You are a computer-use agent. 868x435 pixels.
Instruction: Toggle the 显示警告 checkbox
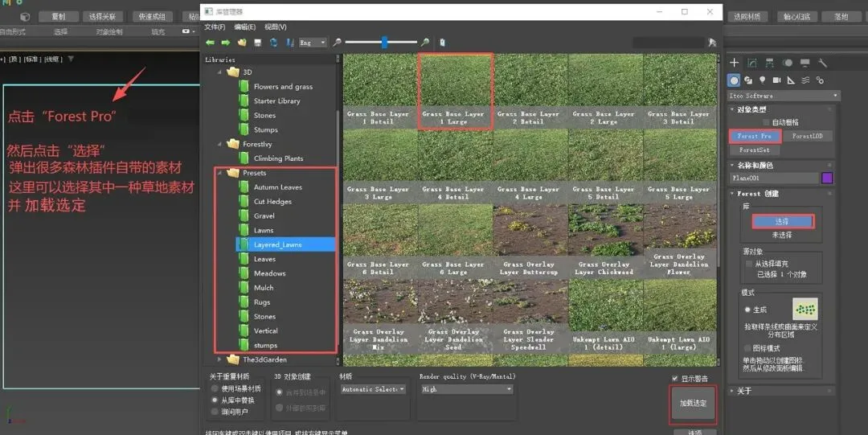pyautogui.click(x=675, y=379)
